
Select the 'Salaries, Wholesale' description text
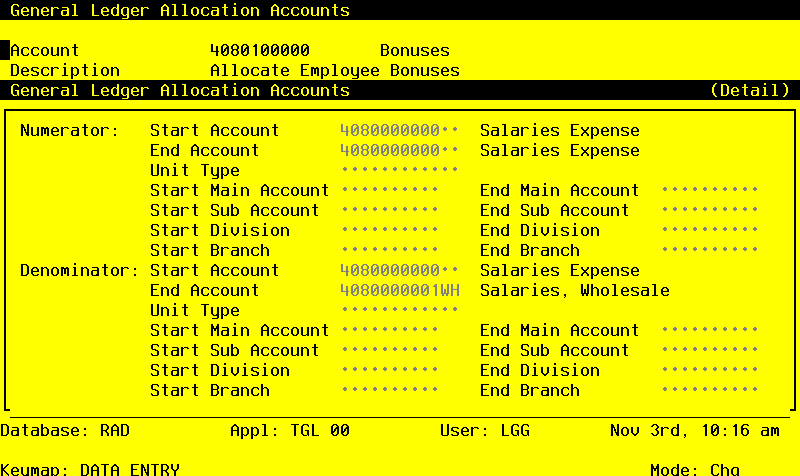coord(575,290)
